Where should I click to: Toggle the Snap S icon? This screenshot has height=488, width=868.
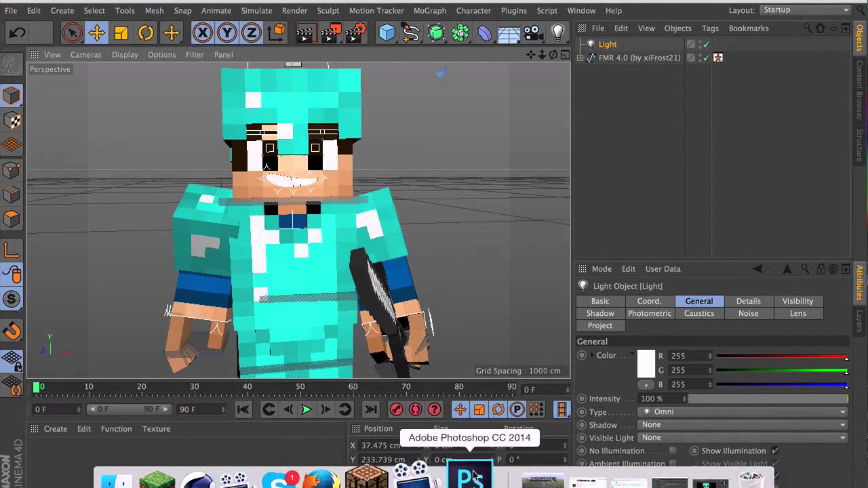pyautogui.click(x=12, y=299)
